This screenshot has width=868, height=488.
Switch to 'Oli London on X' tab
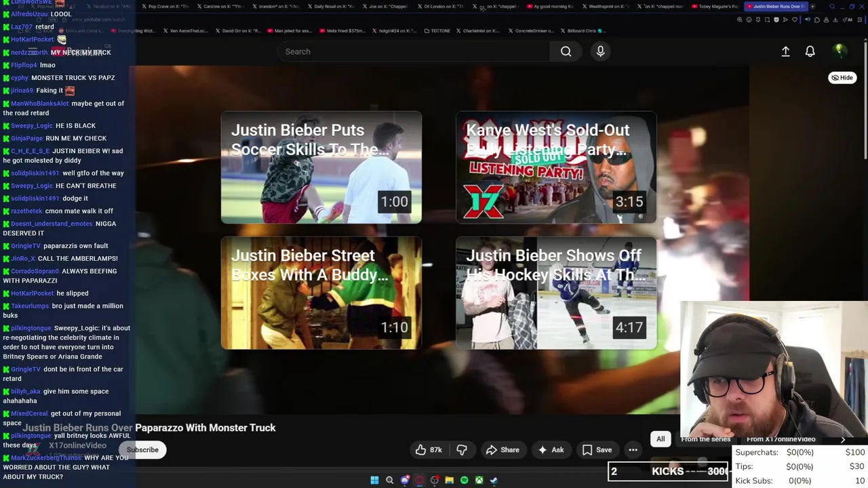click(x=440, y=6)
